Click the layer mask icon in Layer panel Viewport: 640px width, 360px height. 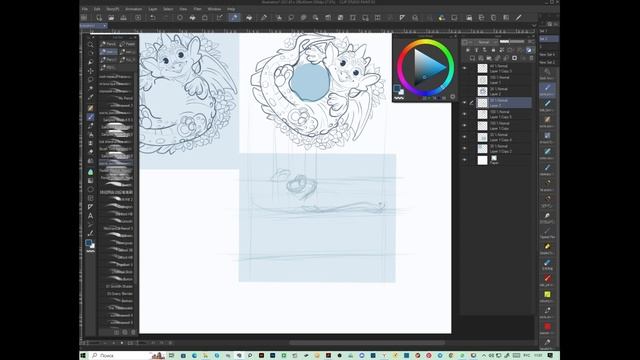coord(514,58)
